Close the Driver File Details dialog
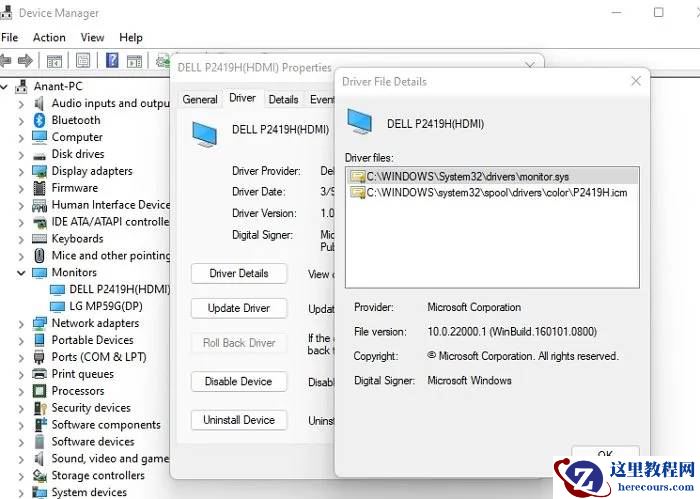The width and height of the screenshot is (700, 499). coord(636,81)
